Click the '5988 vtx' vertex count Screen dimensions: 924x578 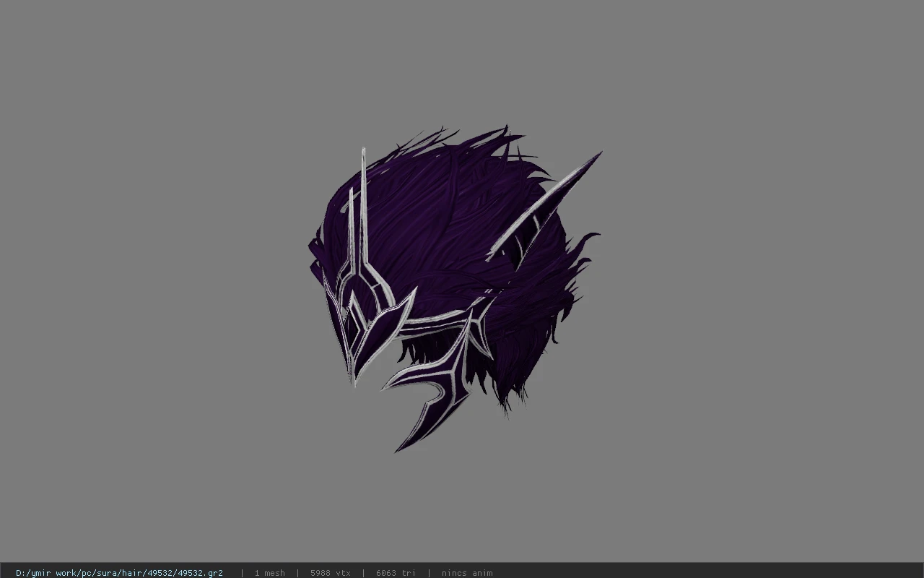(x=331, y=573)
